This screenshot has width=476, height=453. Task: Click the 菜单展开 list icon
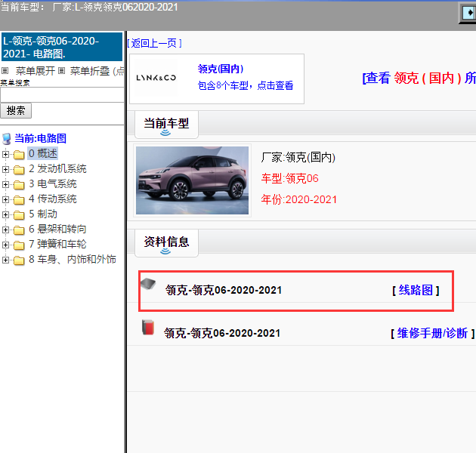[x=5, y=71]
